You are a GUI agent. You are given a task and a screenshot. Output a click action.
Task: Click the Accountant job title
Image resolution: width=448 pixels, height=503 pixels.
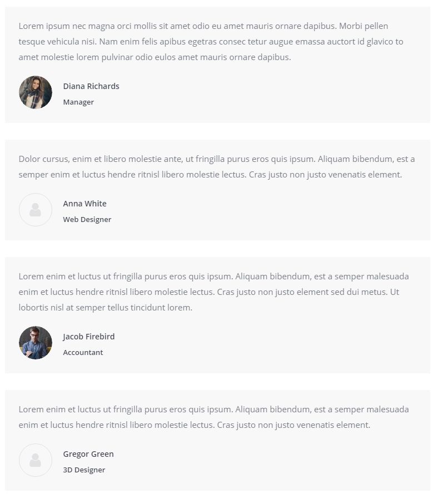(83, 353)
